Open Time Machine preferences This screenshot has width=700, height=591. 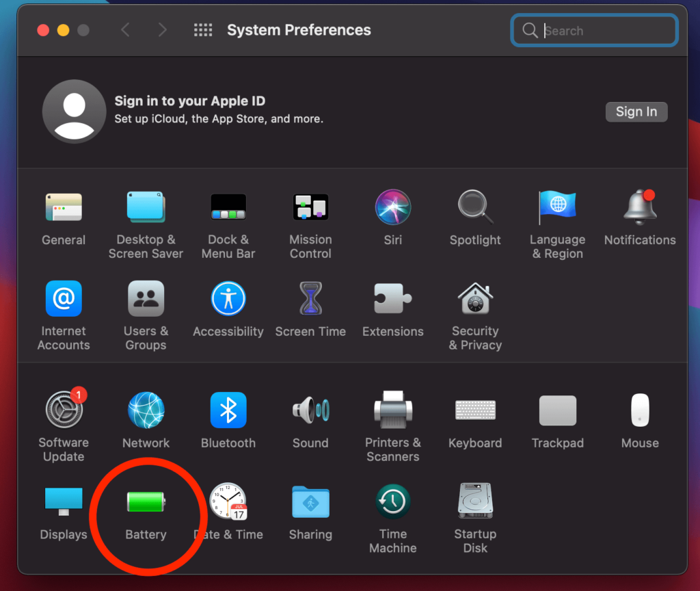coord(392,502)
